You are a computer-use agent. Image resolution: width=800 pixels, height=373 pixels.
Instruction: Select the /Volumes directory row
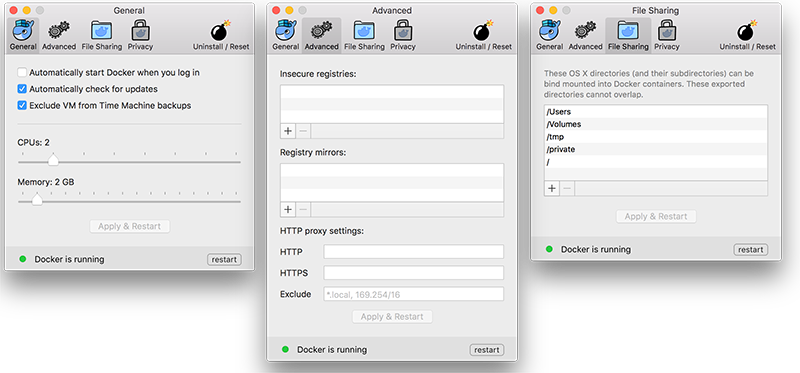[x=656, y=124]
